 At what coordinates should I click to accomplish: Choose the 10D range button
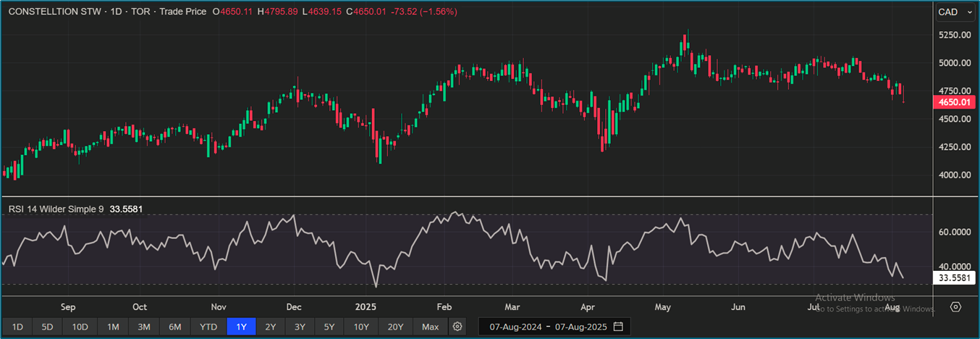[80, 327]
